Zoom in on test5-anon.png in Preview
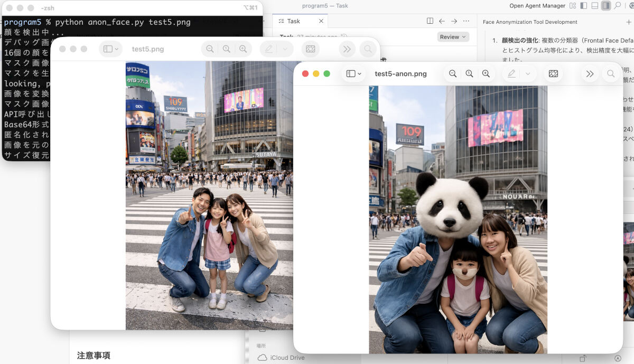The image size is (634, 364). pyautogui.click(x=485, y=73)
